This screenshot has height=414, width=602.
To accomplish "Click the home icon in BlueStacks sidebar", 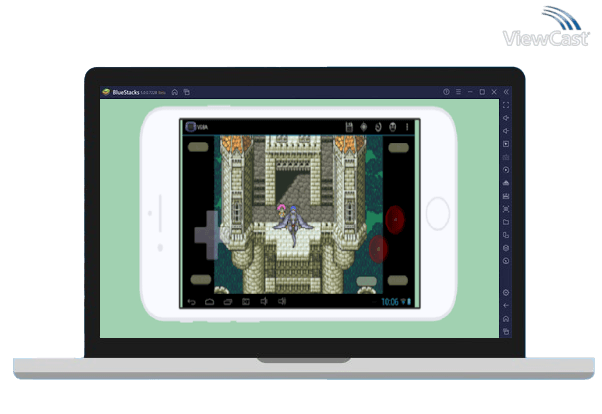I will [x=506, y=319].
